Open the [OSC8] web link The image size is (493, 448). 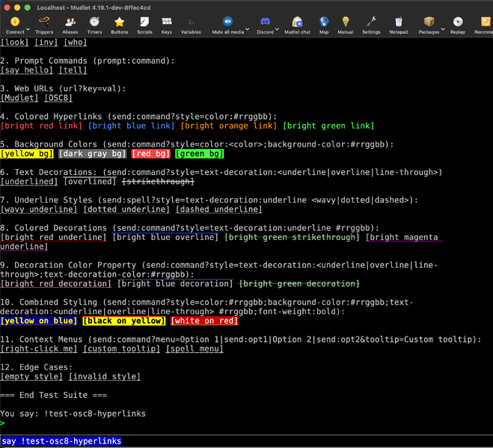pyautogui.click(x=58, y=98)
